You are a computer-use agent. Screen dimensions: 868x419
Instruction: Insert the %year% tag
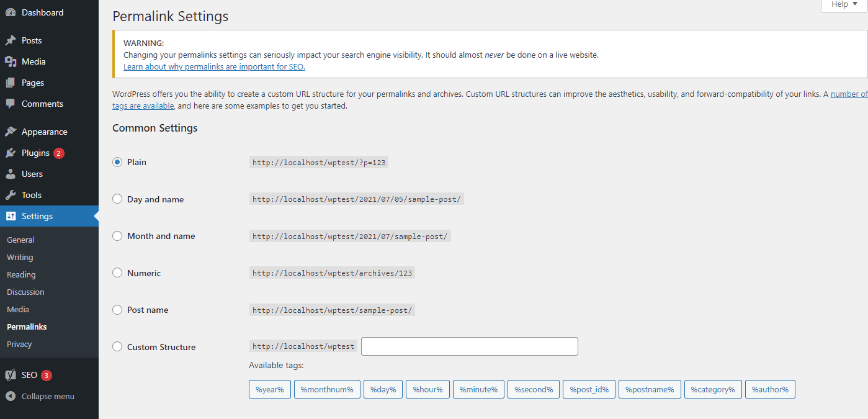click(x=270, y=389)
